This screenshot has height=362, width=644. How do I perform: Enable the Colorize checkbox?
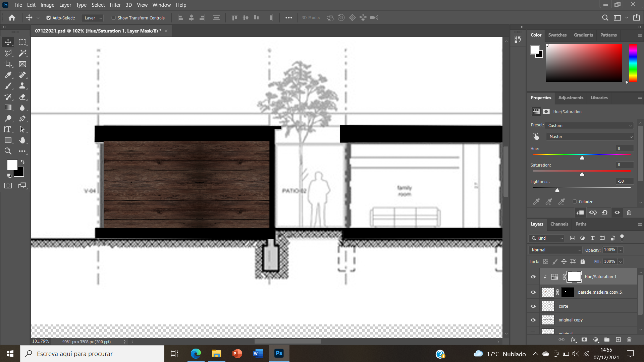(x=575, y=201)
